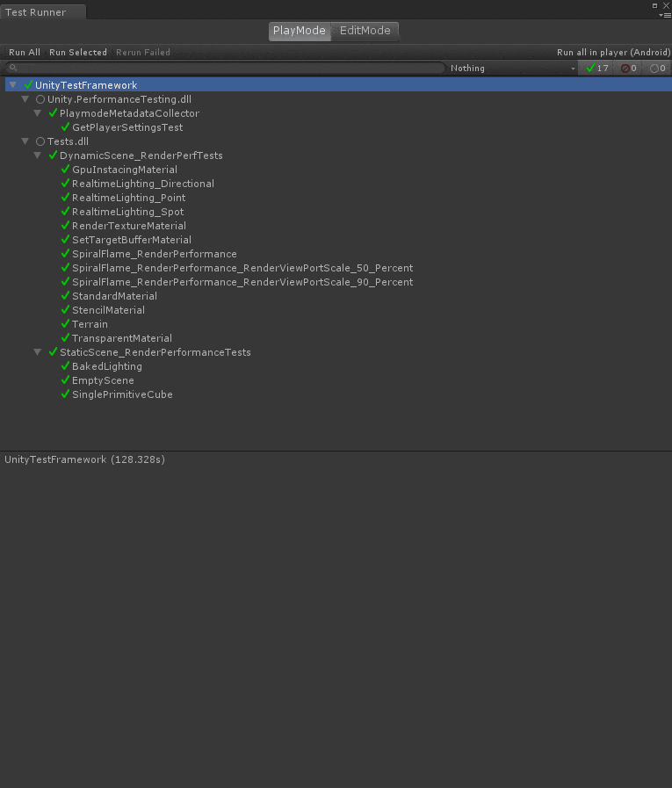Select the RealtimeLighting_Spot test

(x=127, y=212)
